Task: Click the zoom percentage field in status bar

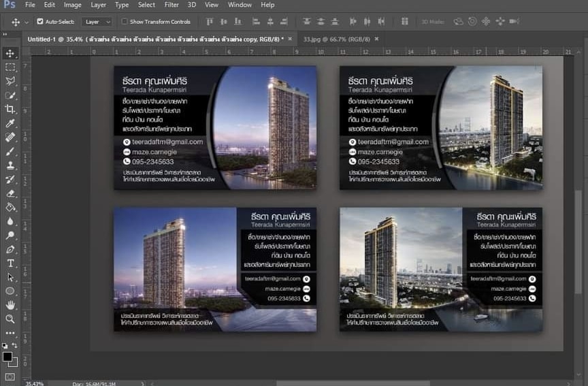Action: (34, 383)
